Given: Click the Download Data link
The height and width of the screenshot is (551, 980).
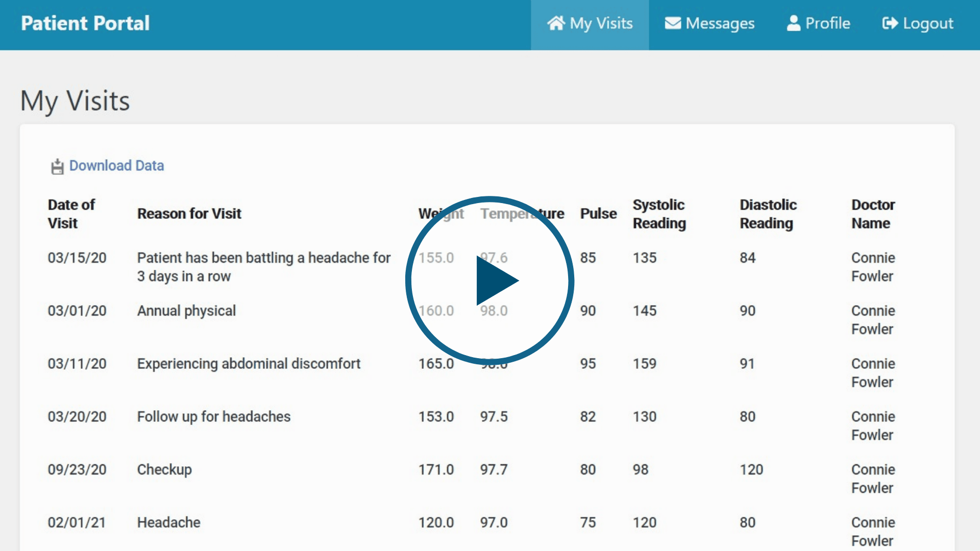Looking at the screenshot, I should [116, 166].
